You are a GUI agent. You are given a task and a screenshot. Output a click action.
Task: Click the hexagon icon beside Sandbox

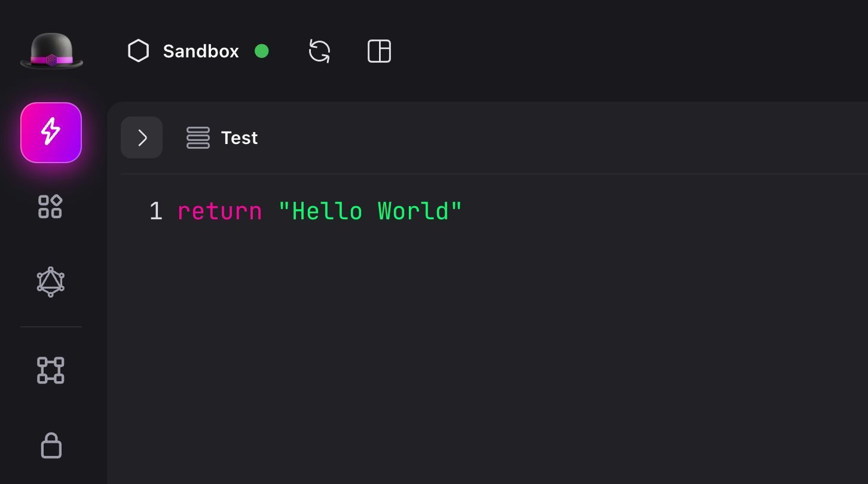click(138, 51)
